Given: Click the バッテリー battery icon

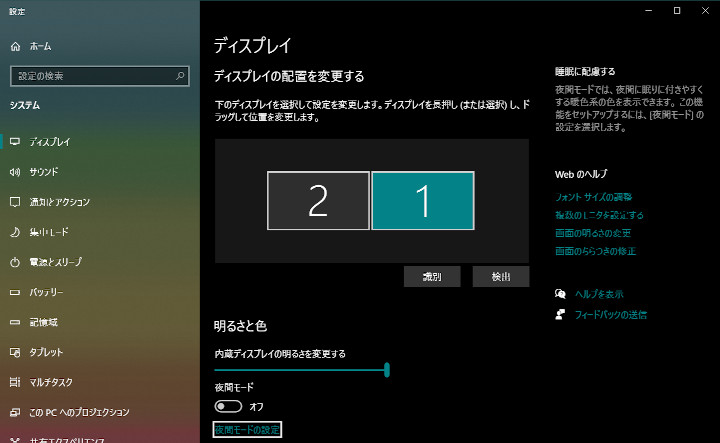Looking at the screenshot, I should coord(15,292).
